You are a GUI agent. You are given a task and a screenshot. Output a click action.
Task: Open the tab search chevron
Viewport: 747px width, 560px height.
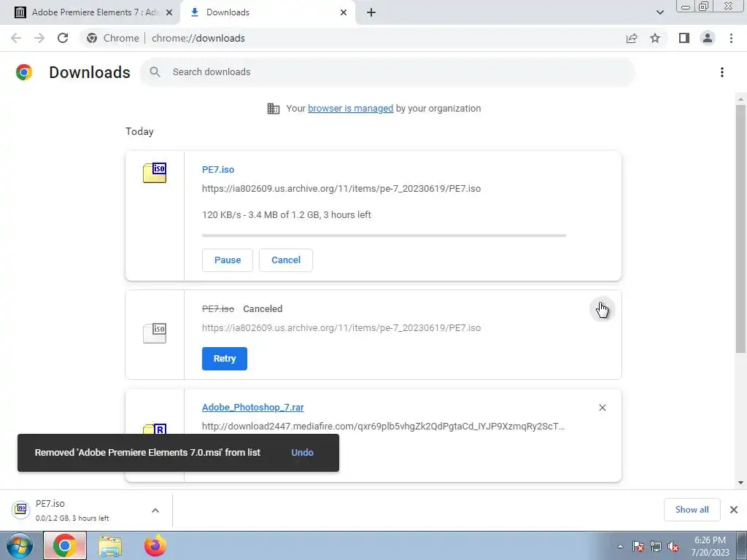click(x=659, y=12)
